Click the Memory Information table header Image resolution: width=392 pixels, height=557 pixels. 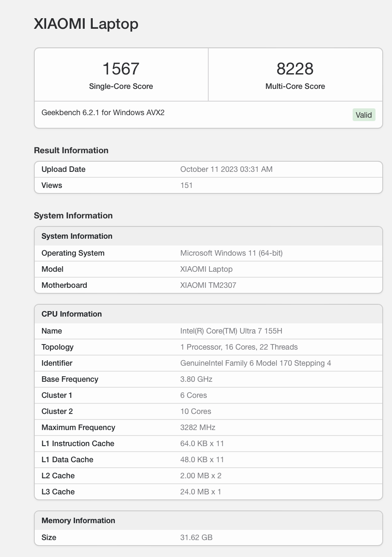(78, 521)
